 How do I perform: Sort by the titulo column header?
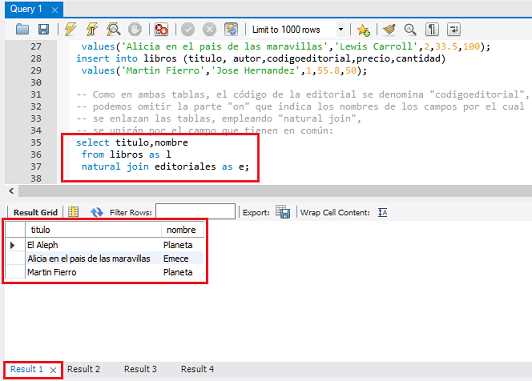(93, 230)
